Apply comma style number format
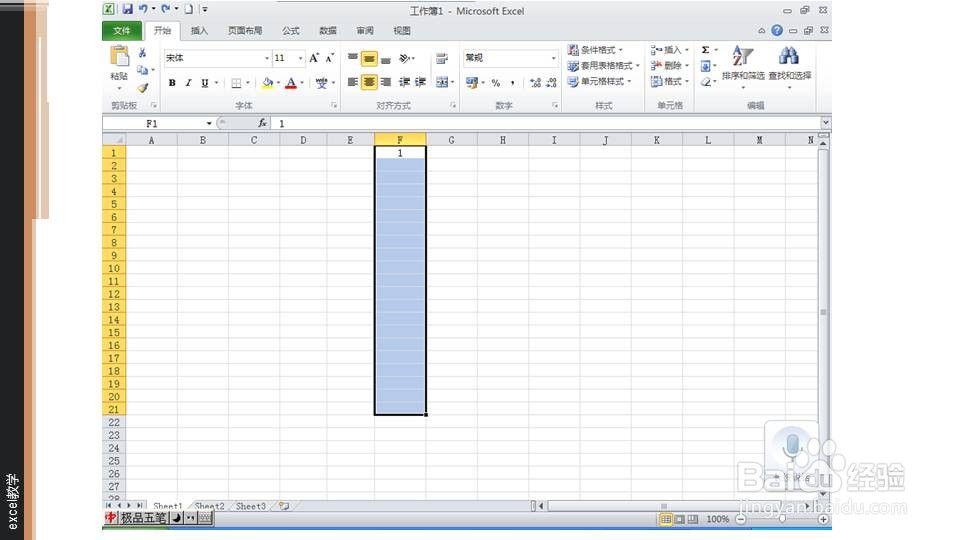Image resolution: width=960 pixels, height=540 pixels. tap(512, 83)
